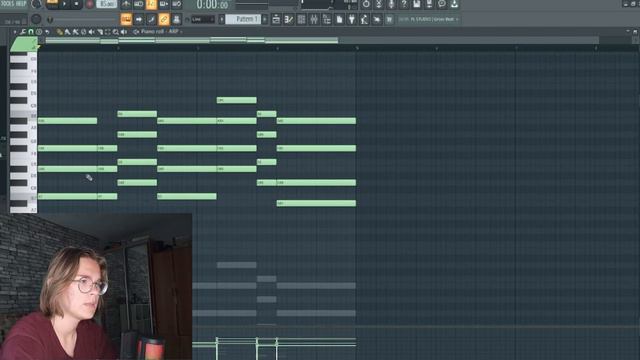640x360 pixels.
Task: Toggle blend recording overdub
Action: pyautogui.click(x=164, y=4)
